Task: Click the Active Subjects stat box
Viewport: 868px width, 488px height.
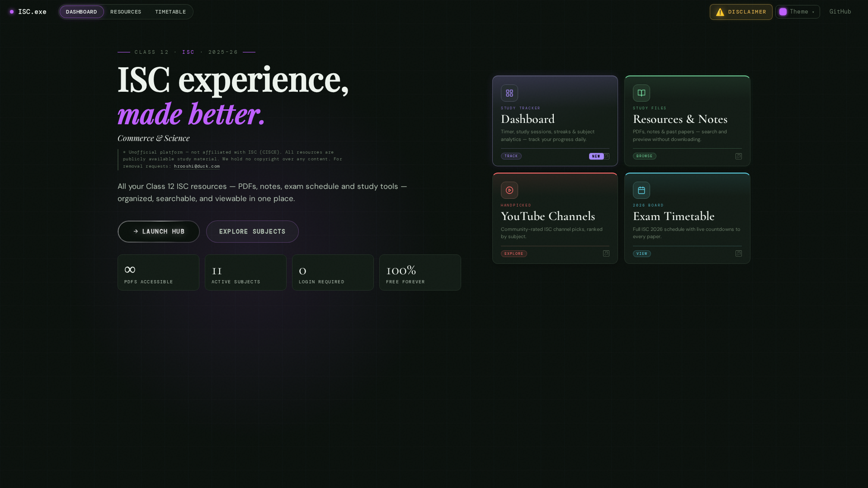Action: pos(245,272)
